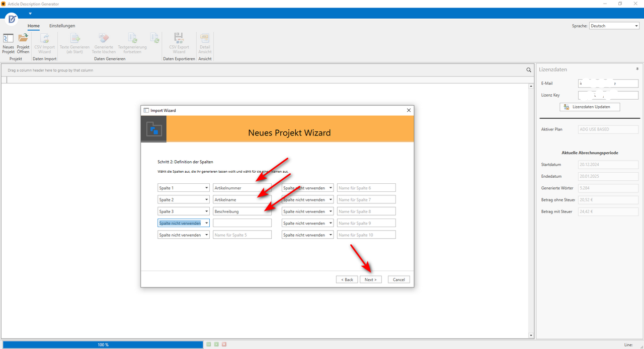The image size is (644, 349).
Task: Click Betrag mit Steuer value 24,42 €
Action: pyautogui.click(x=608, y=212)
